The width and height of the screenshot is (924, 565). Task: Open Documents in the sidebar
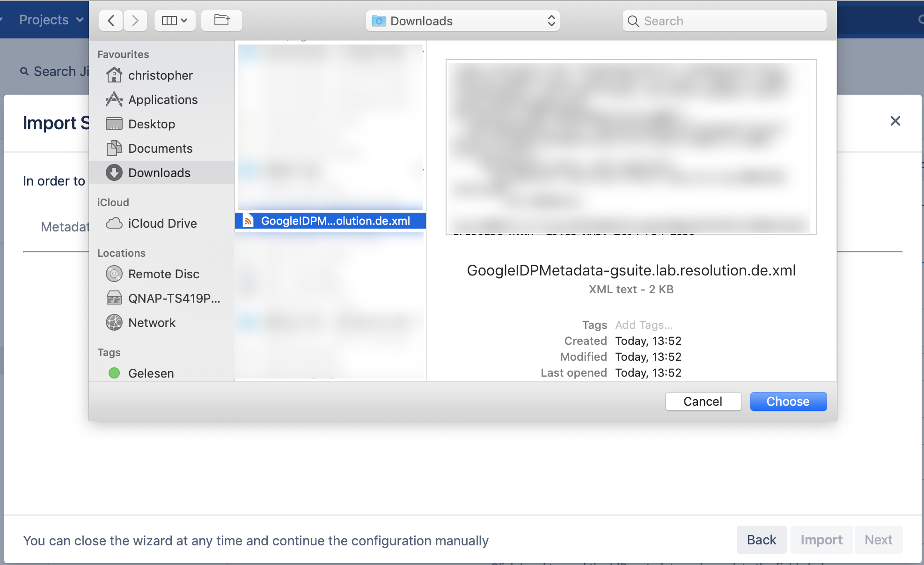click(x=161, y=149)
